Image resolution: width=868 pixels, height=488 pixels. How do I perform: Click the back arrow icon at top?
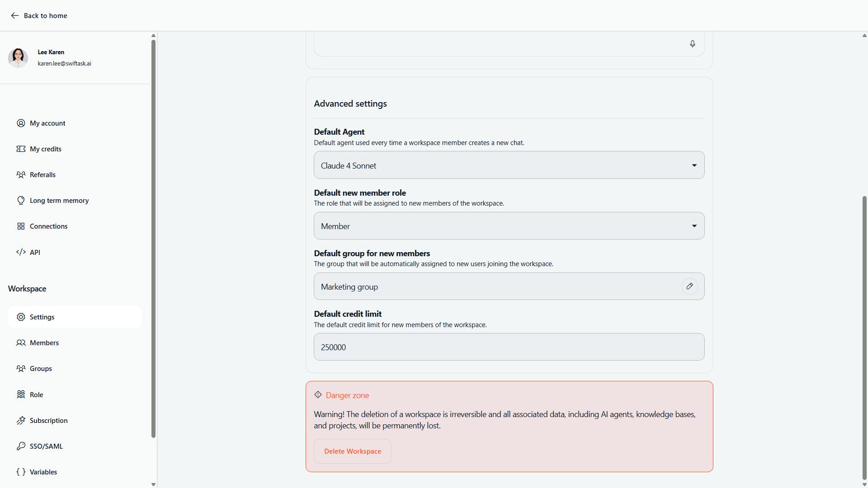[15, 16]
